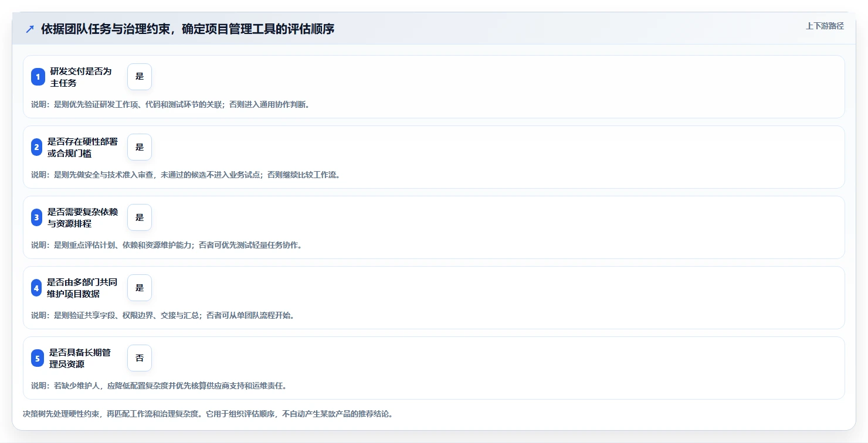Click the note about 共享字段、权限边界
The image size is (868, 443).
pyautogui.click(x=162, y=315)
